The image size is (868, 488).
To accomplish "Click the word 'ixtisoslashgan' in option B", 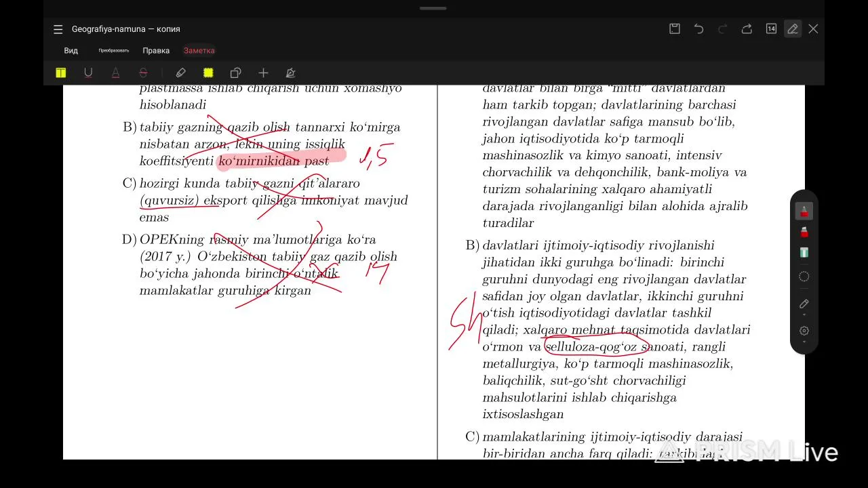I will pyautogui.click(x=523, y=414).
